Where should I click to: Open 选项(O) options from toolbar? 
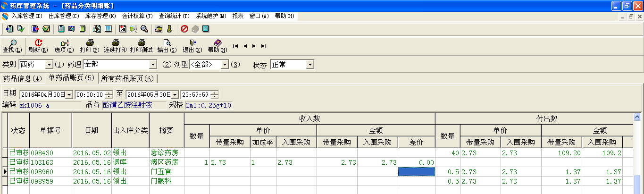coord(64,46)
